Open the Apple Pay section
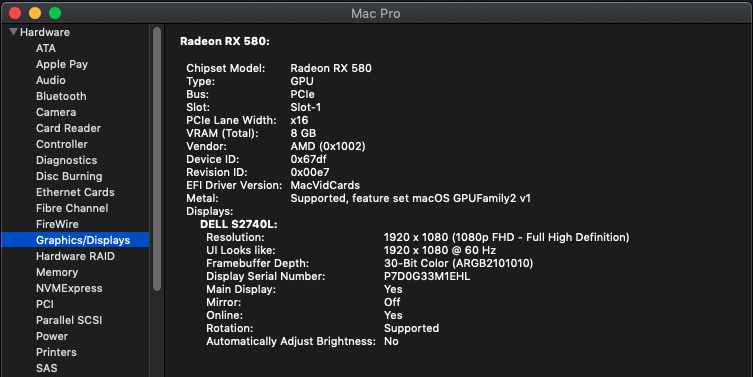 click(61, 64)
